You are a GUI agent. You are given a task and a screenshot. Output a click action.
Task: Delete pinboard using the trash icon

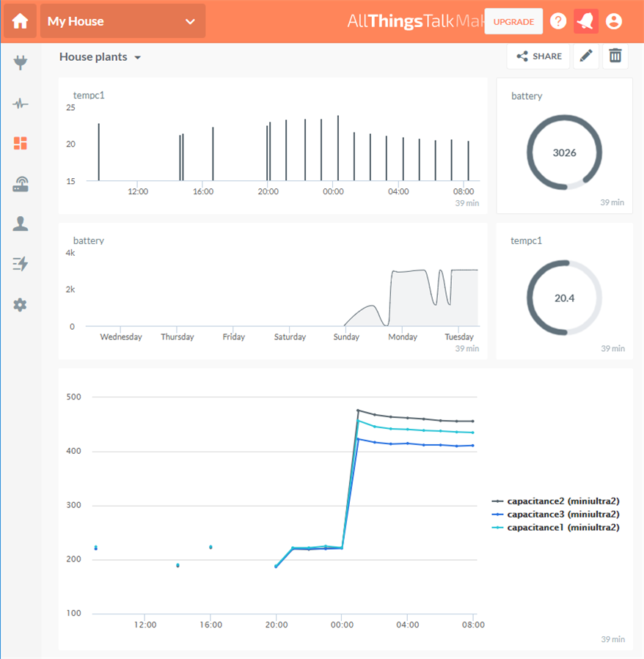[615, 56]
